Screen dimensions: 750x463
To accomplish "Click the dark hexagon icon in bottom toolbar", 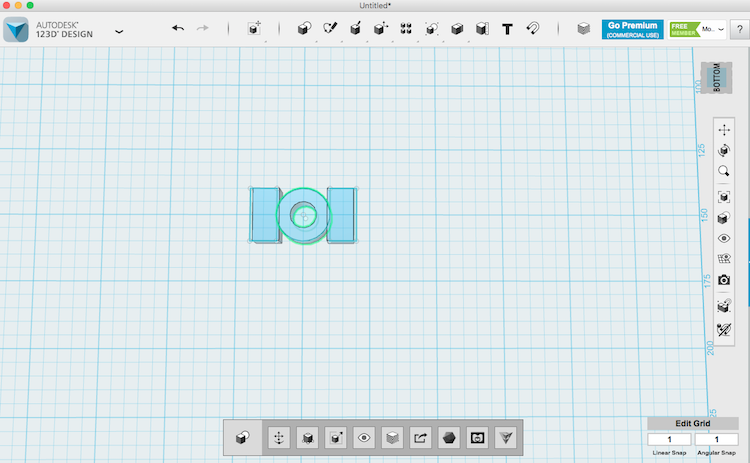I will click(449, 438).
